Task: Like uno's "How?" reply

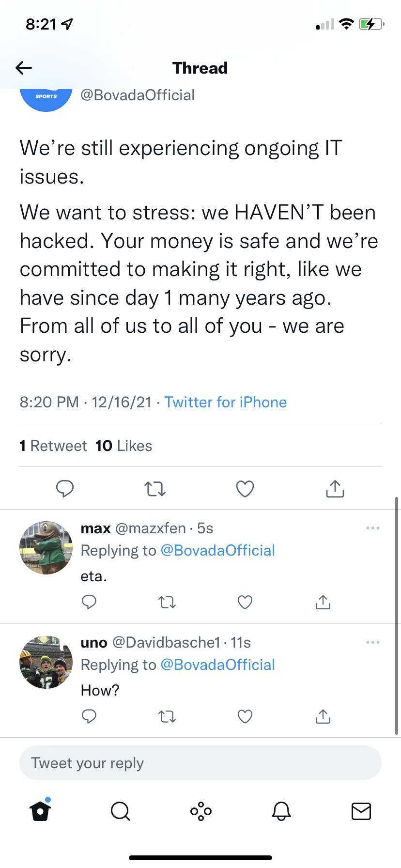Action: (x=245, y=716)
